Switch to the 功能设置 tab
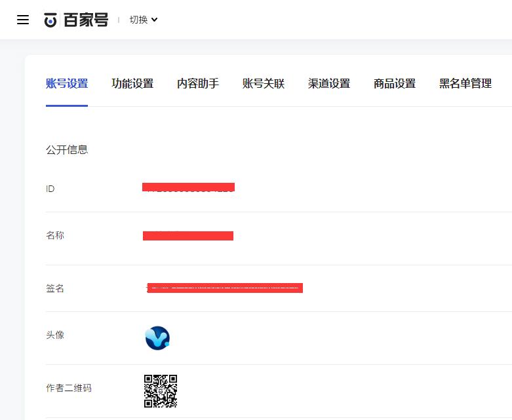This screenshot has width=512, height=420. pos(132,83)
